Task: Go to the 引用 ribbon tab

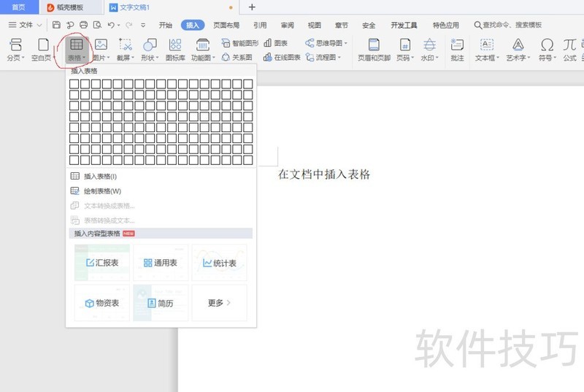Action: click(x=260, y=25)
